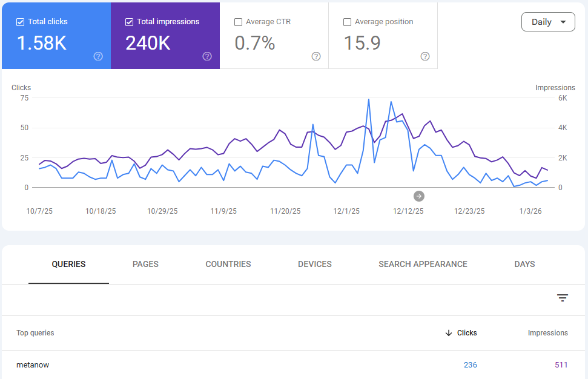Image resolution: width=588 pixels, height=379 pixels.
Task: Open the DEVICES tab
Action: [x=314, y=264]
